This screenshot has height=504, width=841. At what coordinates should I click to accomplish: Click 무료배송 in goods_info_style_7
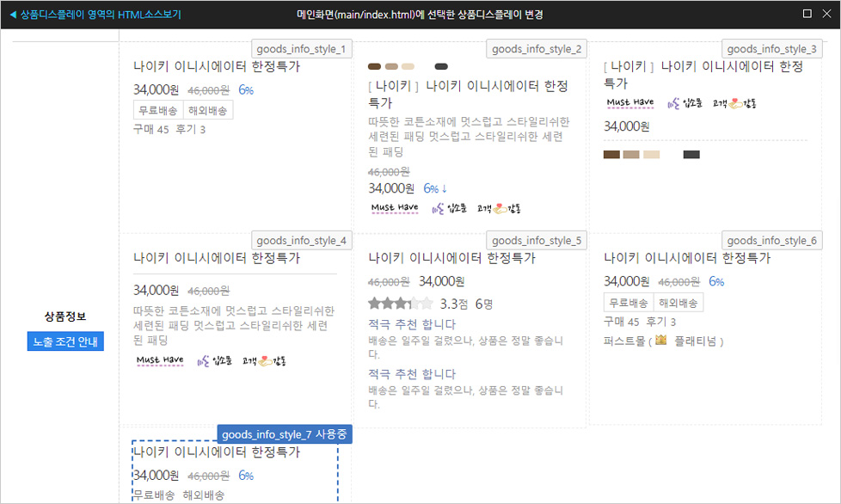(154, 495)
